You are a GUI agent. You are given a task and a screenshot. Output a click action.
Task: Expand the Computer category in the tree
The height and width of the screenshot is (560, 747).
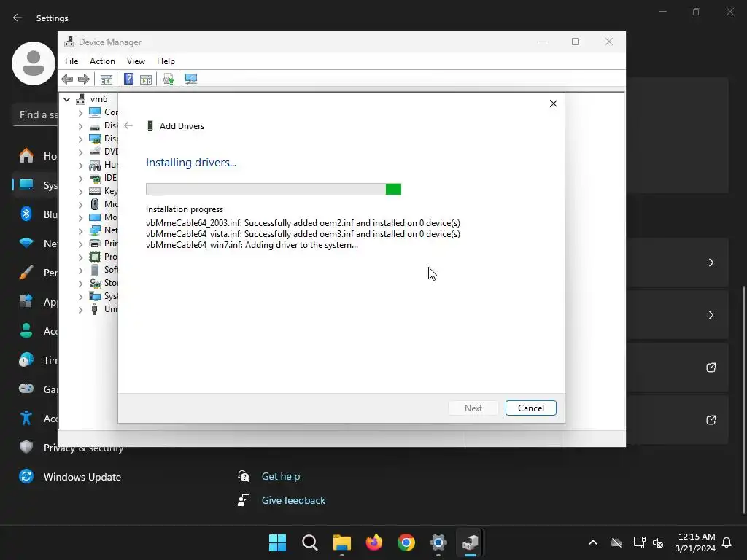[80, 113]
